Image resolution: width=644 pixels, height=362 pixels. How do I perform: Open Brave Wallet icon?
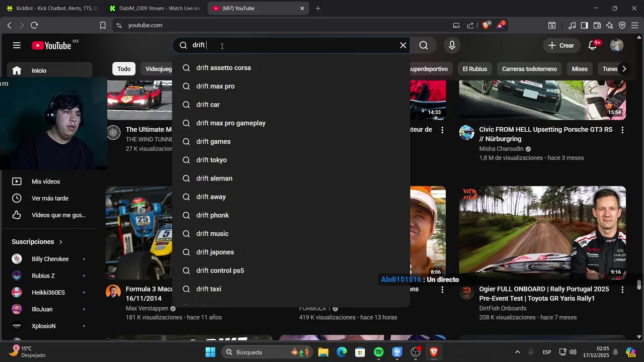[597, 25]
